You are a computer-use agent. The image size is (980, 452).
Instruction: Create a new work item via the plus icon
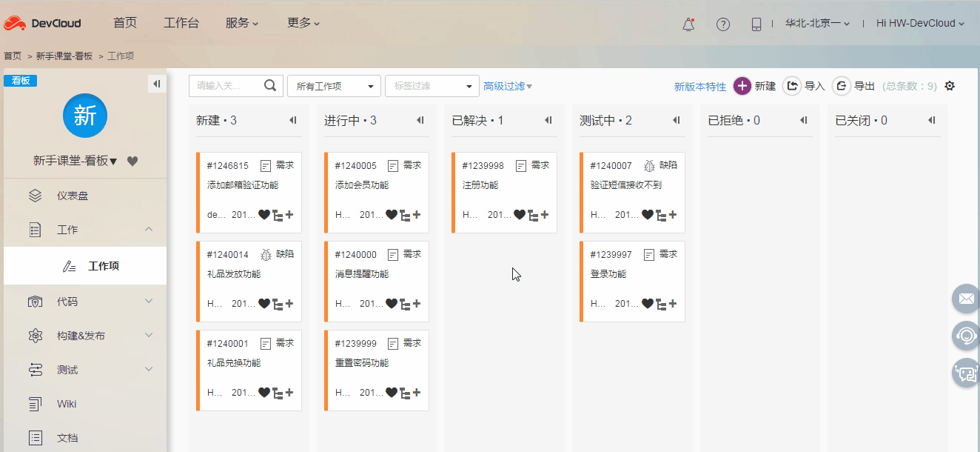pos(742,86)
